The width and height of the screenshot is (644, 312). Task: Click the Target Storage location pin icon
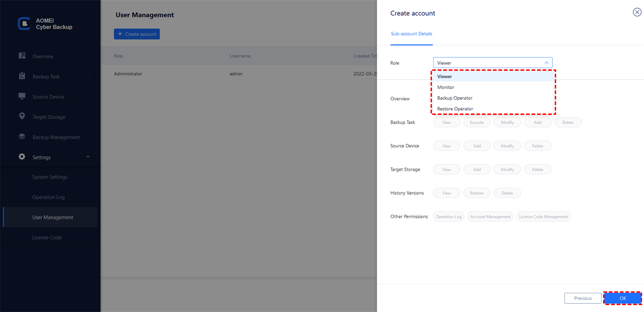click(22, 117)
